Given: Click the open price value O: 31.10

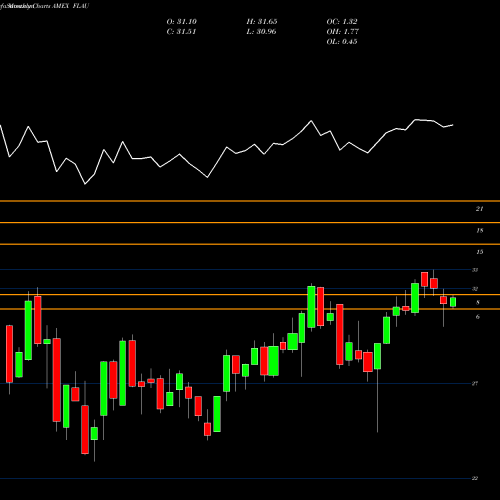Looking at the screenshot, I should tap(182, 21).
